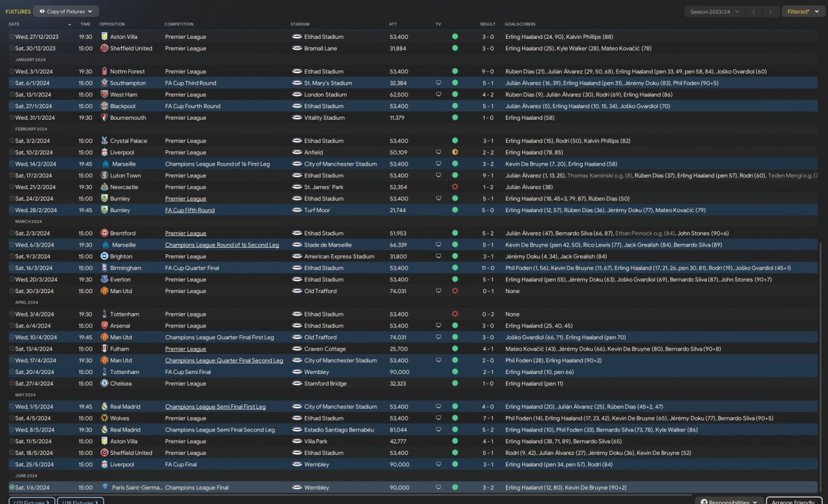The width and height of the screenshot is (828, 504).
Task: Click the Arsenal club badge
Action: (x=105, y=326)
